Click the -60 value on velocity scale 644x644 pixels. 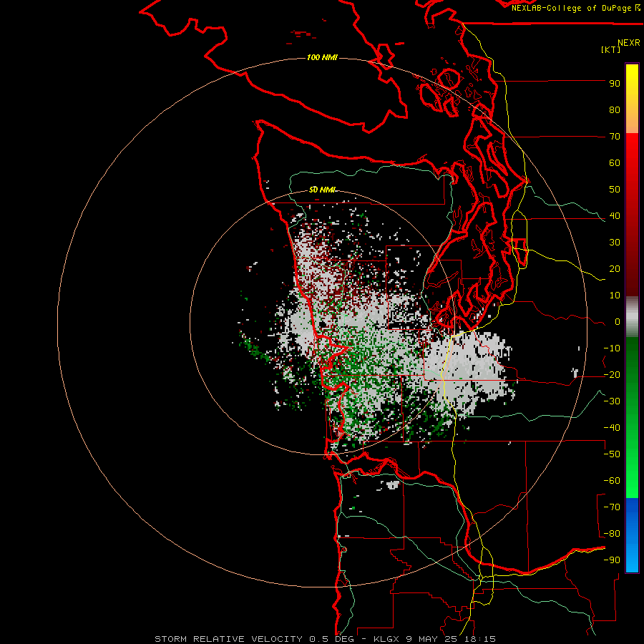click(612, 481)
